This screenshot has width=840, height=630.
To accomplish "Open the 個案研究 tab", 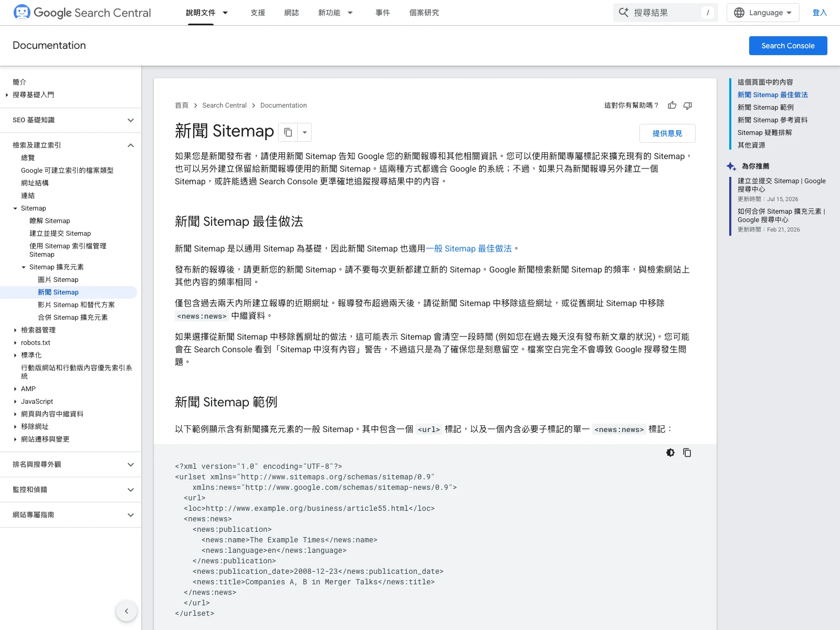I will pos(424,13).
